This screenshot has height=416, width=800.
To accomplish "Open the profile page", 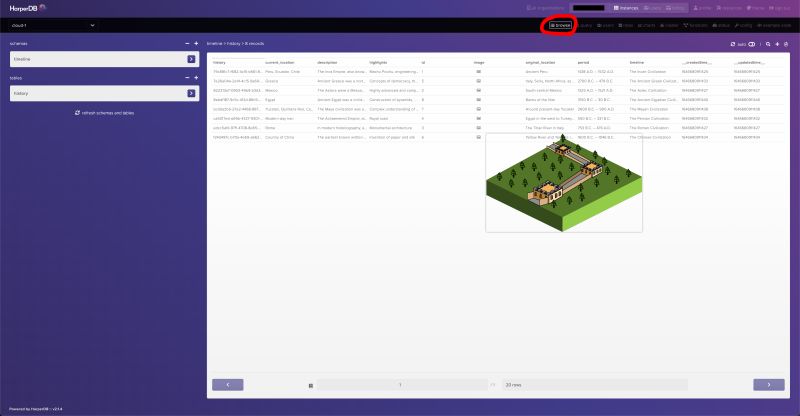I will pyautogui.click(x=702, y=8).
